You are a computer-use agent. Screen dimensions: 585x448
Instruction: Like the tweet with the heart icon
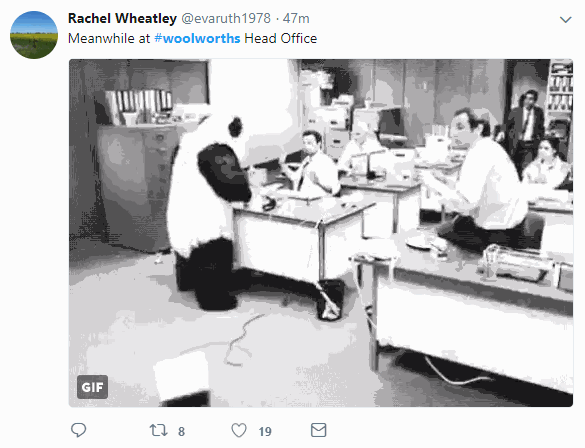click(x=239, y=430)
